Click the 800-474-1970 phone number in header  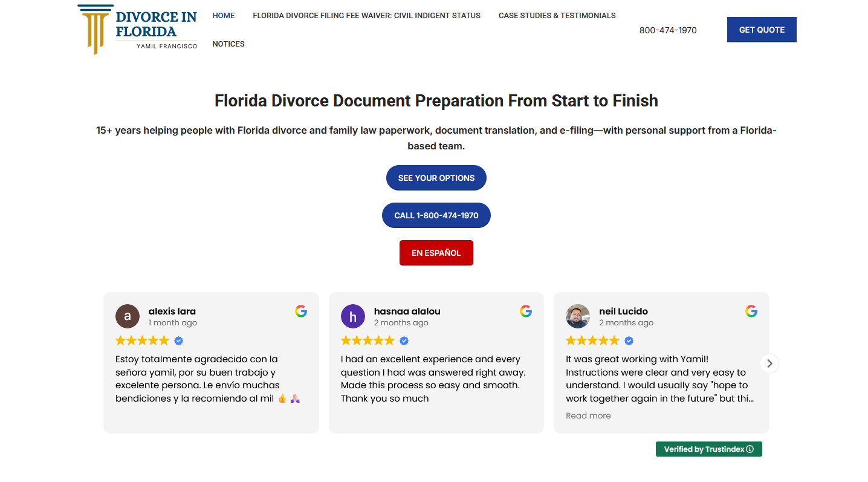click(668, 30)
